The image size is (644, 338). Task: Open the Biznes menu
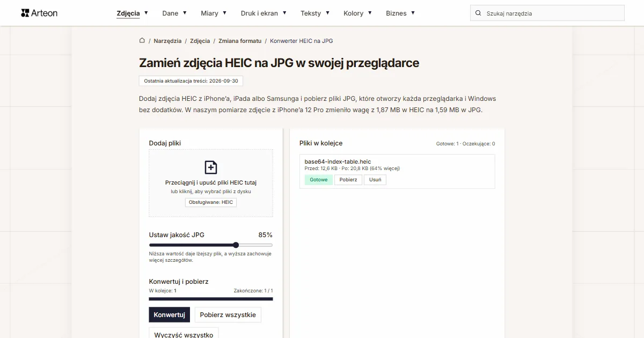[396, 13]
